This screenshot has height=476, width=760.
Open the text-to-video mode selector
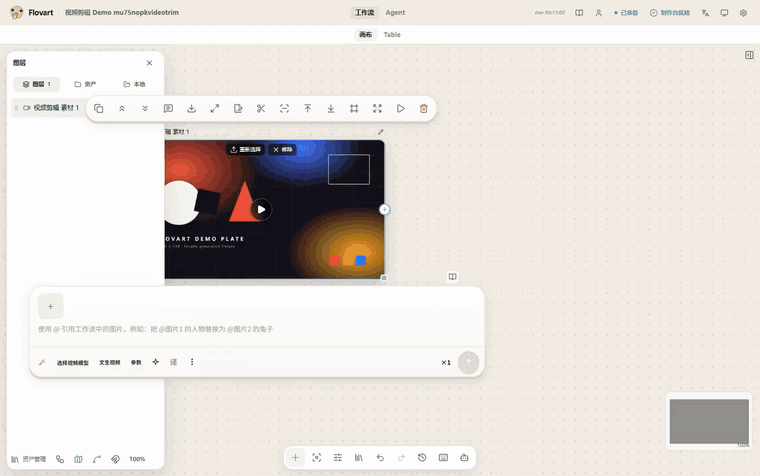coord(110,363)
